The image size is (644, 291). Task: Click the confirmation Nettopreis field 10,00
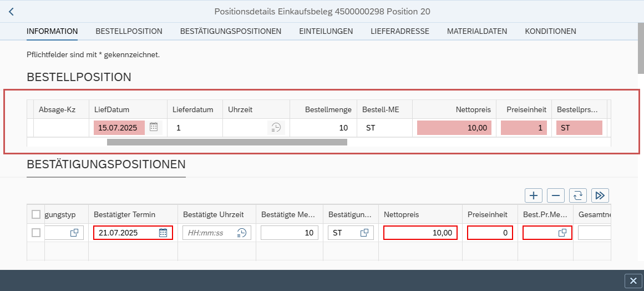point(420,233)
